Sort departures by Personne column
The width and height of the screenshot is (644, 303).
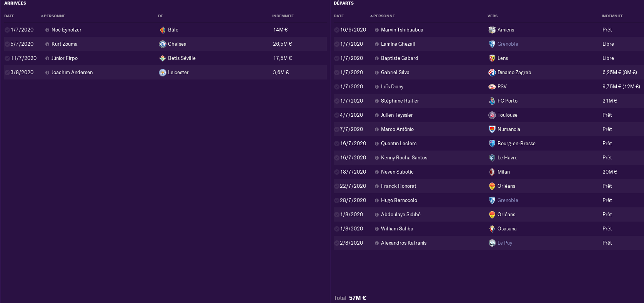(384, 16)
